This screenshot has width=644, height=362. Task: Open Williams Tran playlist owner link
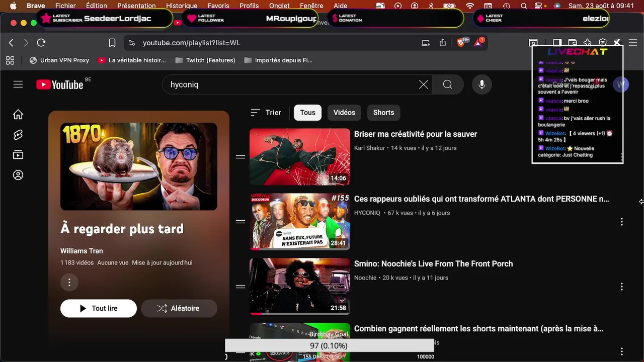pos(82,251)
